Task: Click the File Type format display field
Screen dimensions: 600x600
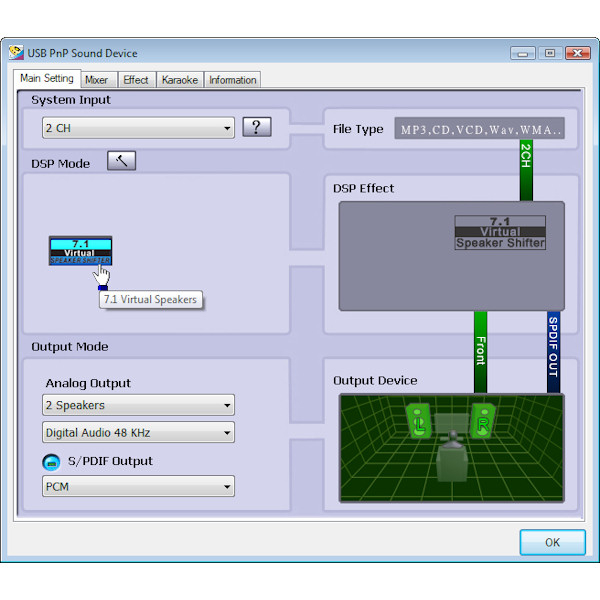Action: pos(481,129)
